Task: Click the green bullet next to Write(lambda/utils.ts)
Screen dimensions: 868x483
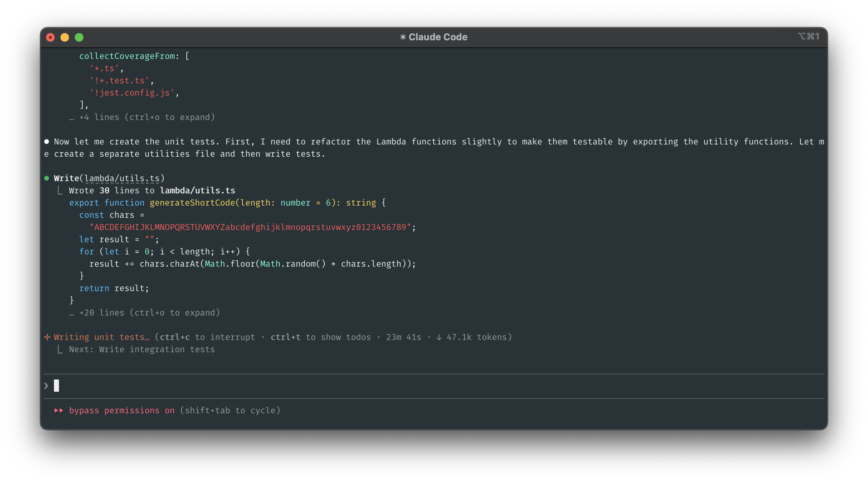Action: [x=46, y=178]
